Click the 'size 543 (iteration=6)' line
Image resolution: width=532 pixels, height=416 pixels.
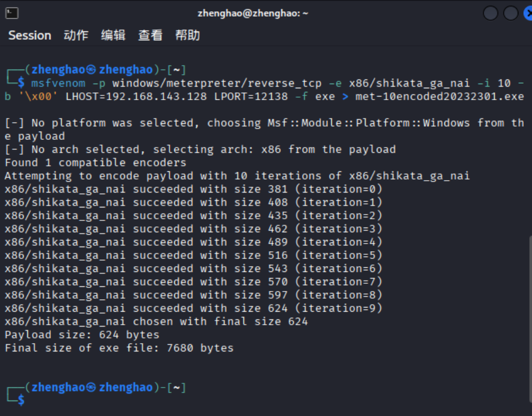click(193, 268)
